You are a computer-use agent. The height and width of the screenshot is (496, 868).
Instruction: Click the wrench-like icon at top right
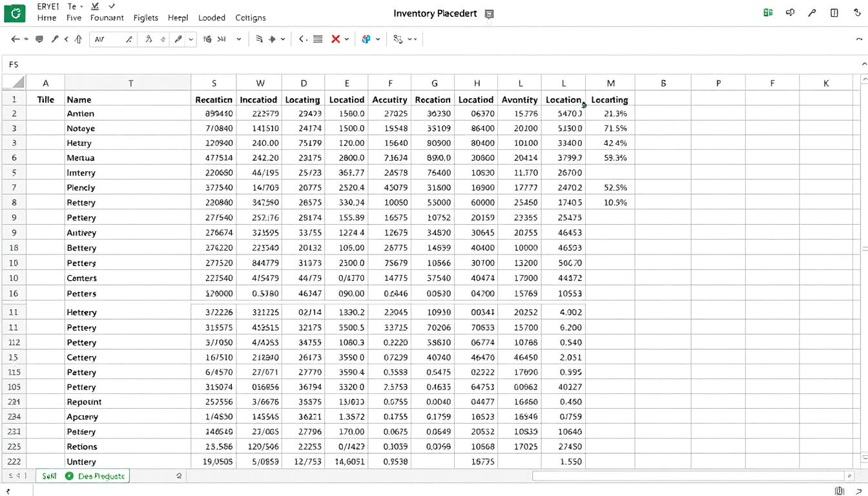(x=812, y=12)
